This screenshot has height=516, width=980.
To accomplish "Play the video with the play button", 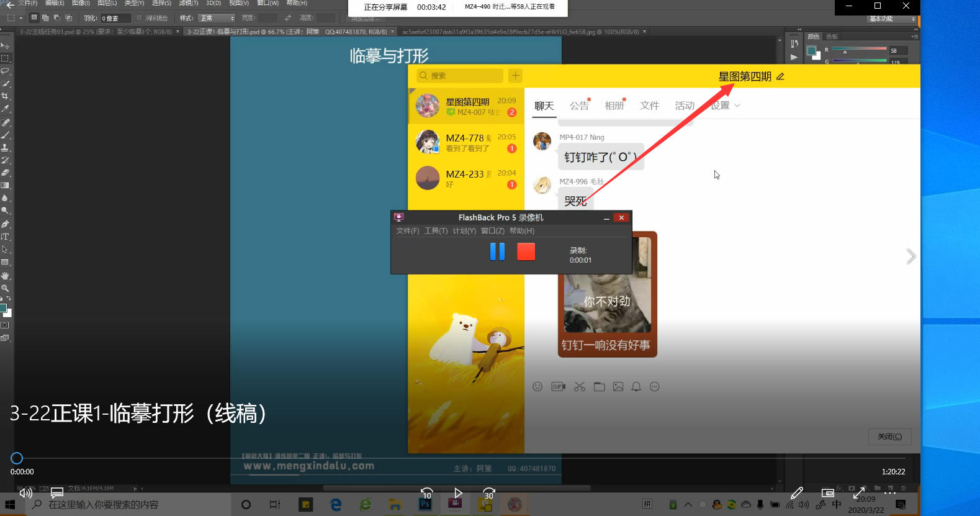I will tap(458, 493).
